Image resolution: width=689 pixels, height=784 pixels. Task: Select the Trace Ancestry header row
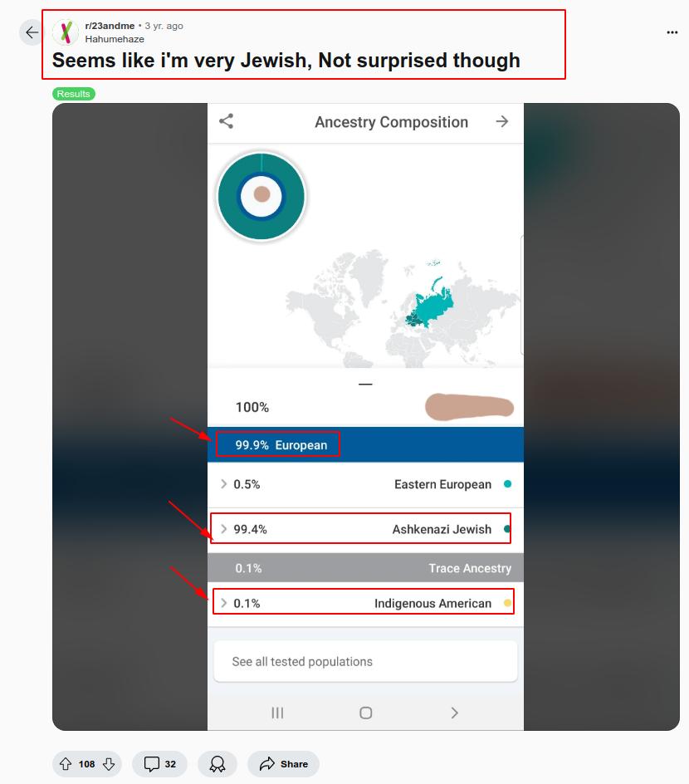coord(365,568)
